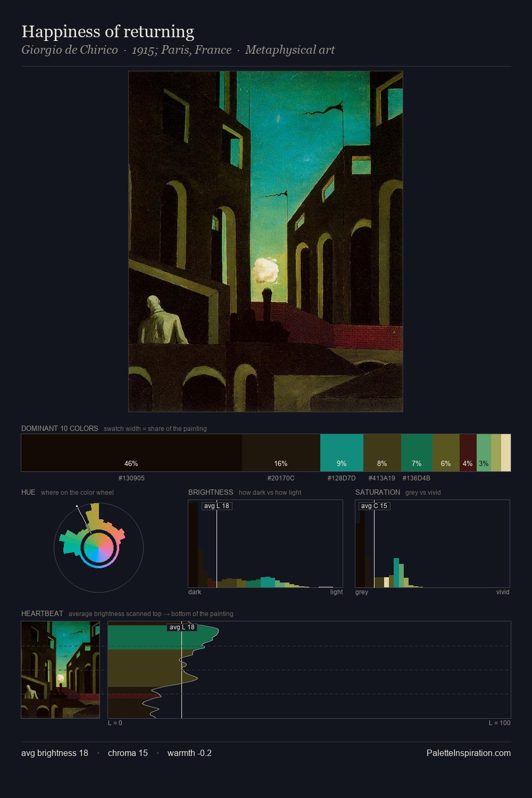Click the DOMINANT 10 COLORS heading
532x798 pixels.
[60, 428]
